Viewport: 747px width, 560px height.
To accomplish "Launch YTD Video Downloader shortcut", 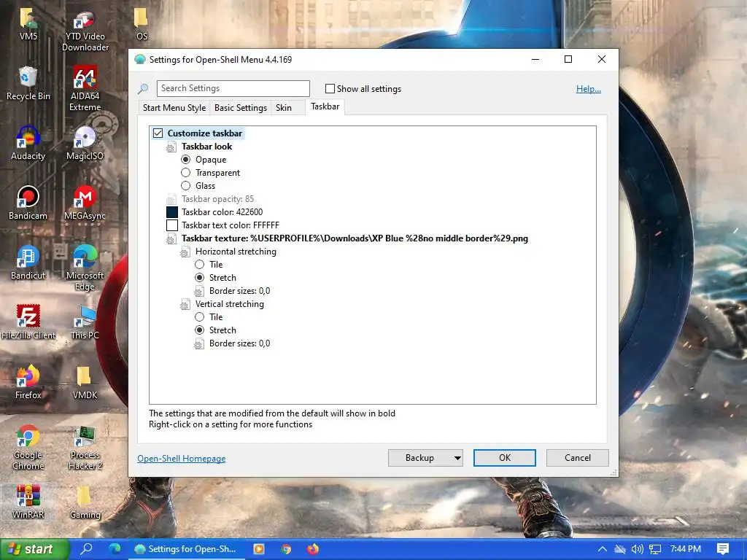I will 85,30.
